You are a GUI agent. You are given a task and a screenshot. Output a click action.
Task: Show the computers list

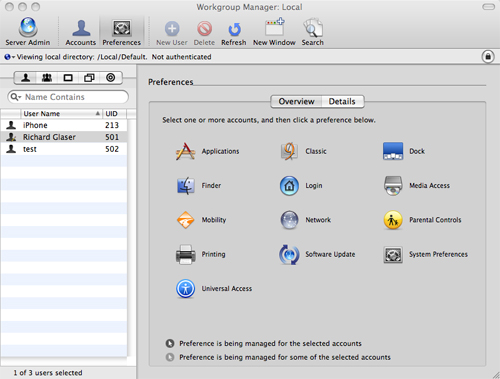68,78
